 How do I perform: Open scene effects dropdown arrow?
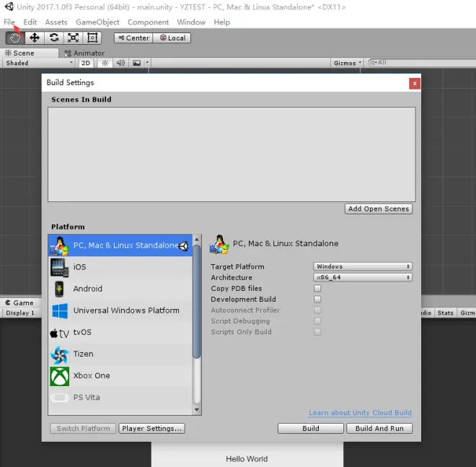click(147, 63)
